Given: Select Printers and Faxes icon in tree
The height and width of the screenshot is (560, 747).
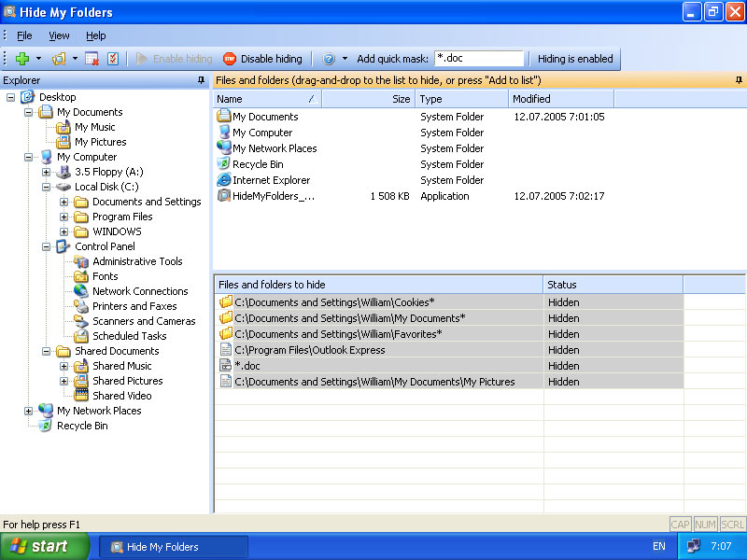Looking at the screenshot, I should 81,306.
